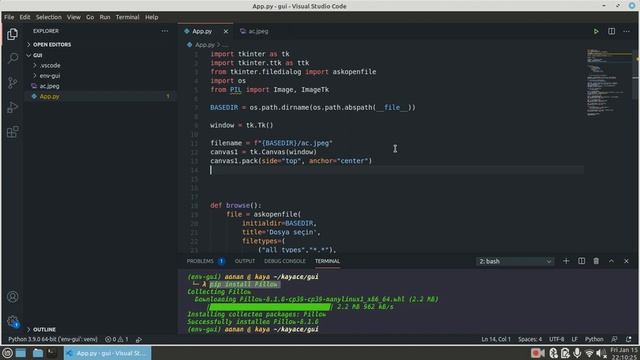640x360 pixels.
Task: Maximize the panel with up chevron
Action: coord(611,261)
